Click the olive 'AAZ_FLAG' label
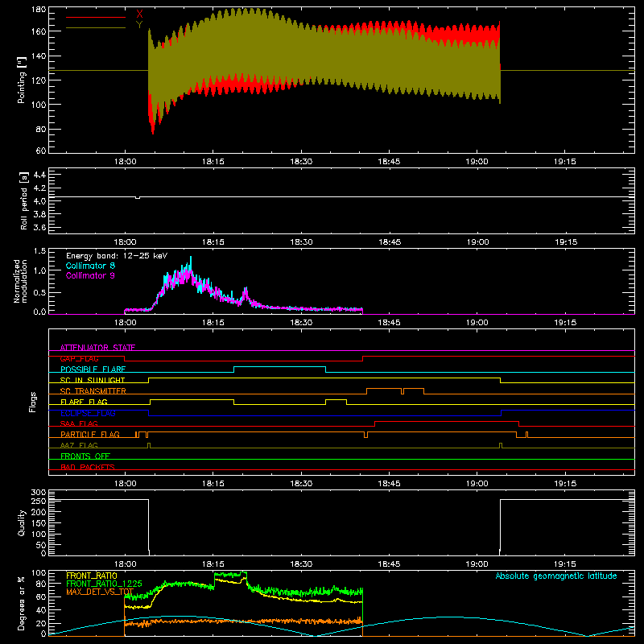Viewport: 644px width, 644px height. (x=79, y=445)
